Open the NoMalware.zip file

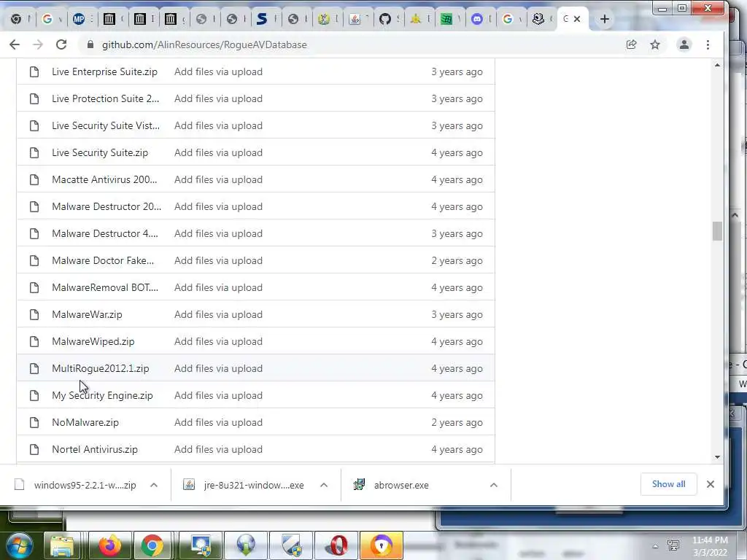tap(85, 422)
